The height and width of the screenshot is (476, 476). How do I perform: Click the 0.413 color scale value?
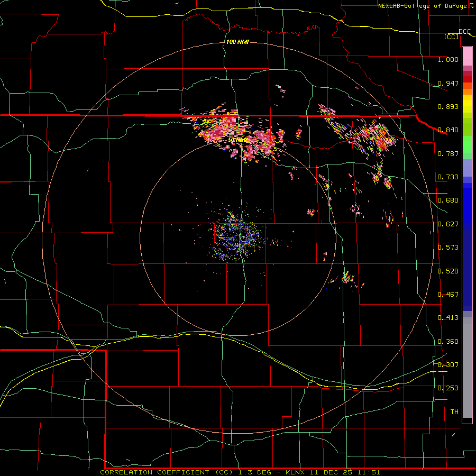[x=448, y=317]
